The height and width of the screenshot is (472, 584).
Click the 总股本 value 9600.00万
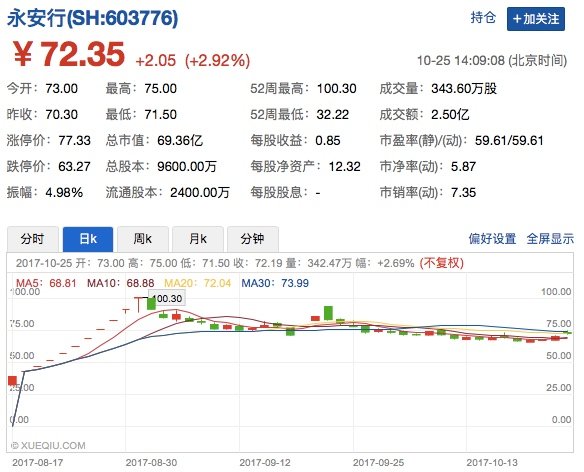(187, 167)
